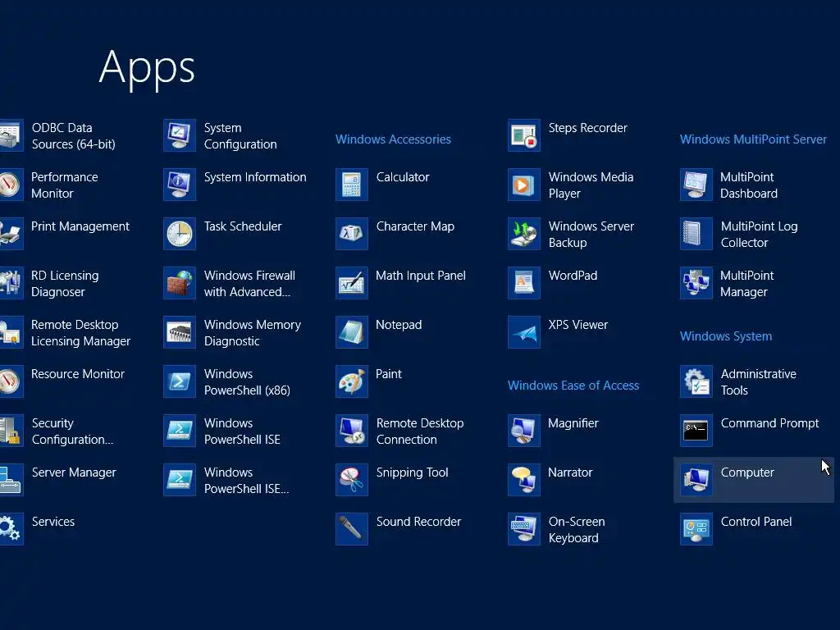
Task: Select the Remote Desktop Licensing Manager label
Action: (x=81, y=333)
